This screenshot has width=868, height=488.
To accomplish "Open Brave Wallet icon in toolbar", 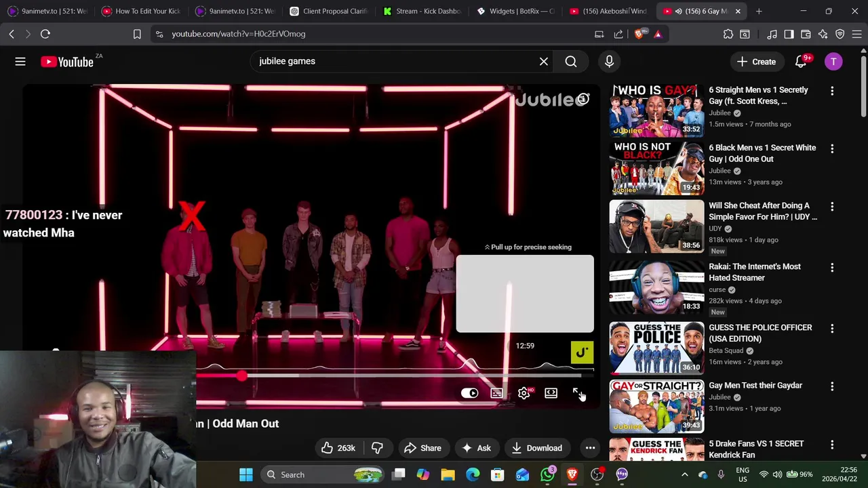I will click(x=806, y=34).
